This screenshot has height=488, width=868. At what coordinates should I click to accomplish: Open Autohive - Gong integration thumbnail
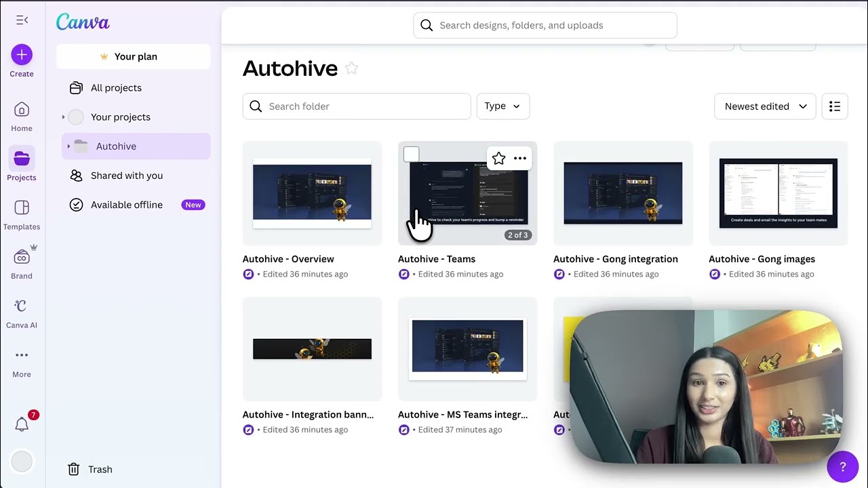[x=623, y=193]
